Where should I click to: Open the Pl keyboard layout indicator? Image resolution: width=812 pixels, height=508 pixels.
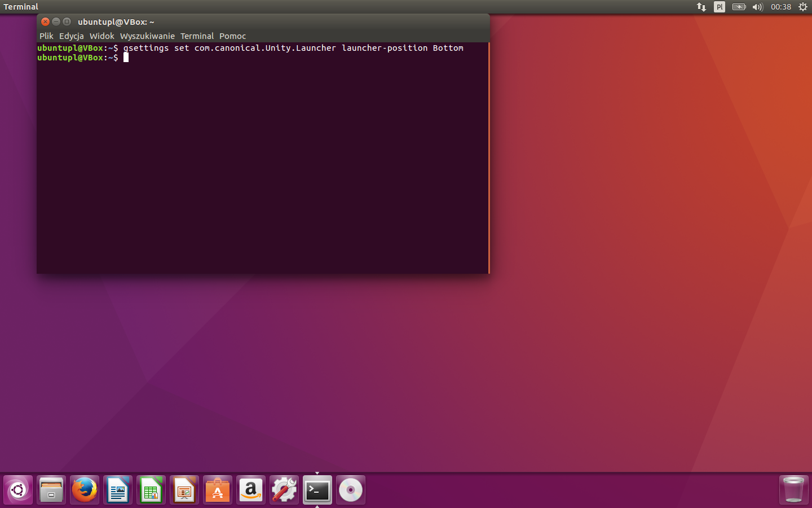point(720,7)
